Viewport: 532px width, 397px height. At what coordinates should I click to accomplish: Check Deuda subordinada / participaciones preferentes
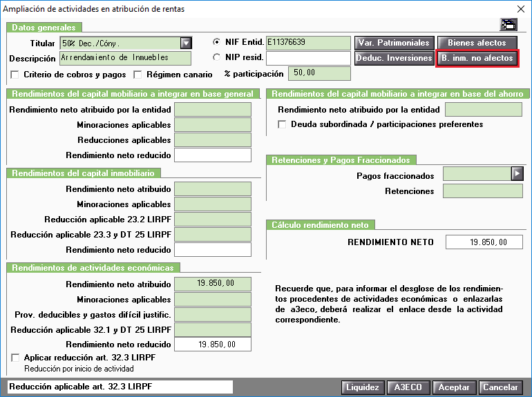(282, 124)
